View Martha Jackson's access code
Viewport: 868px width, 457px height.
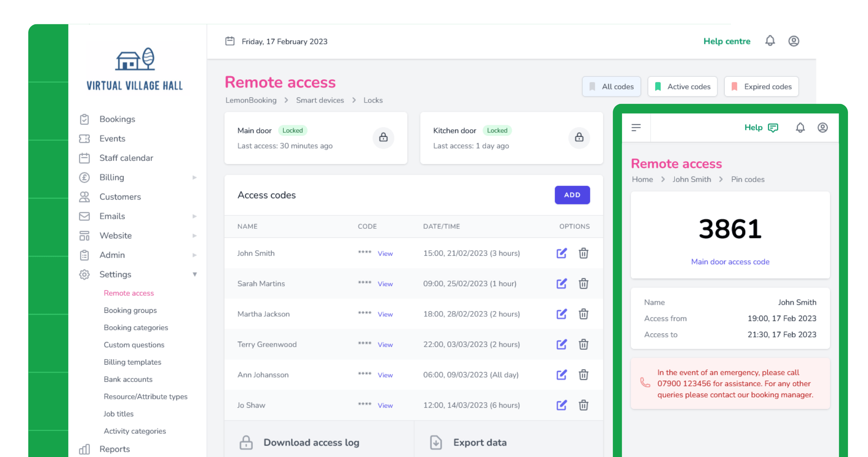[385, 314]
